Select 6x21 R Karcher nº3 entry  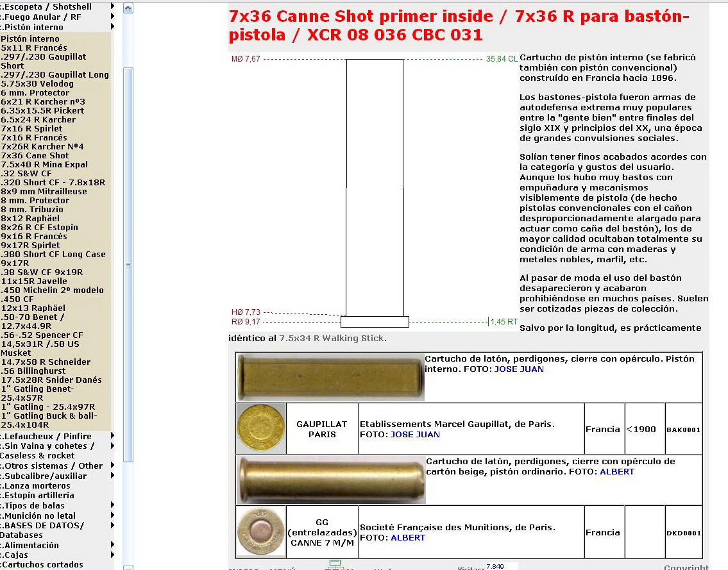point(43,102)
